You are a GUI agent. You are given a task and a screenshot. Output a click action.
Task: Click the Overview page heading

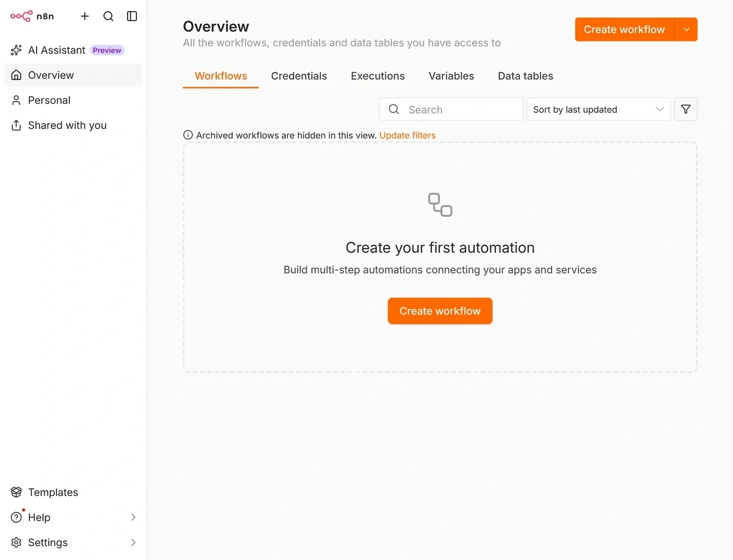click(216, 26)
